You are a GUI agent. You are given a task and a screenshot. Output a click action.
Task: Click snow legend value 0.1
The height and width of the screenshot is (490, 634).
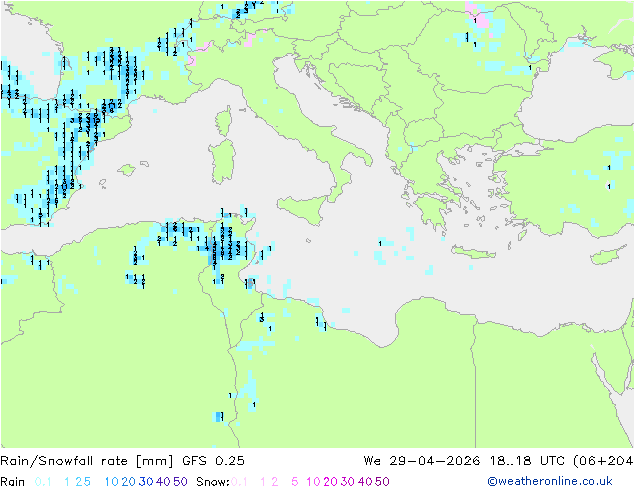tap(239, 482)
